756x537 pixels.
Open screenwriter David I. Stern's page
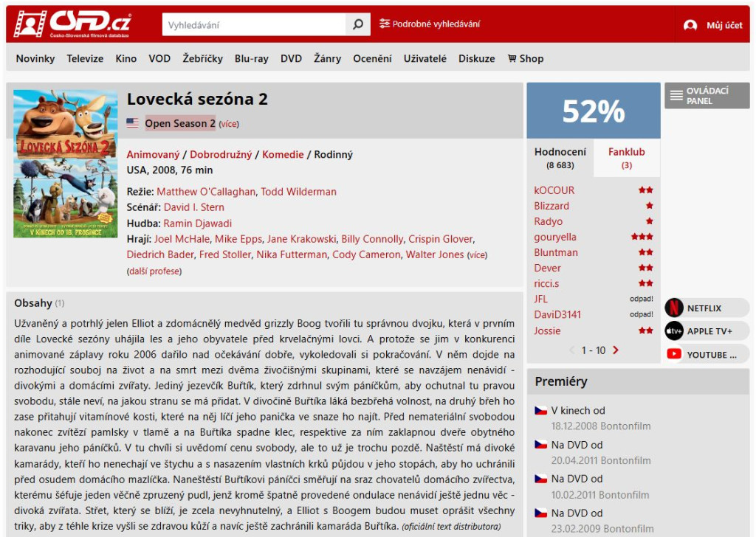(x=194, y=207)
